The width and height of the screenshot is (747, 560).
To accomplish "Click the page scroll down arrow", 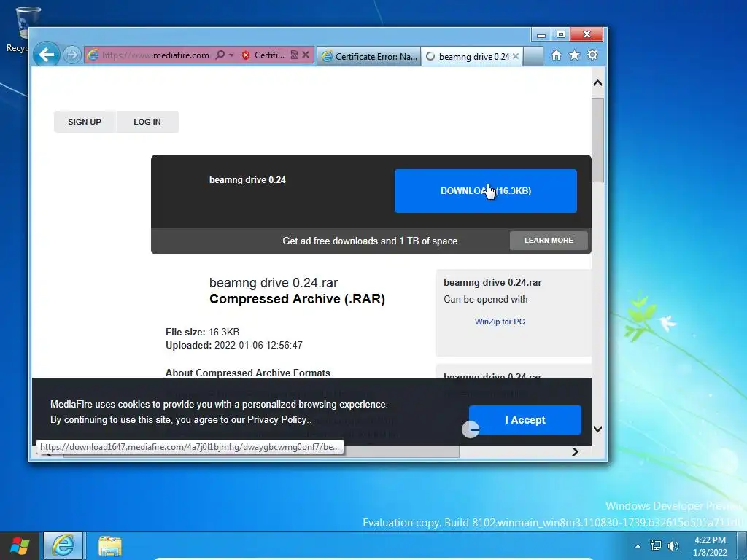I will pos(598,429).
